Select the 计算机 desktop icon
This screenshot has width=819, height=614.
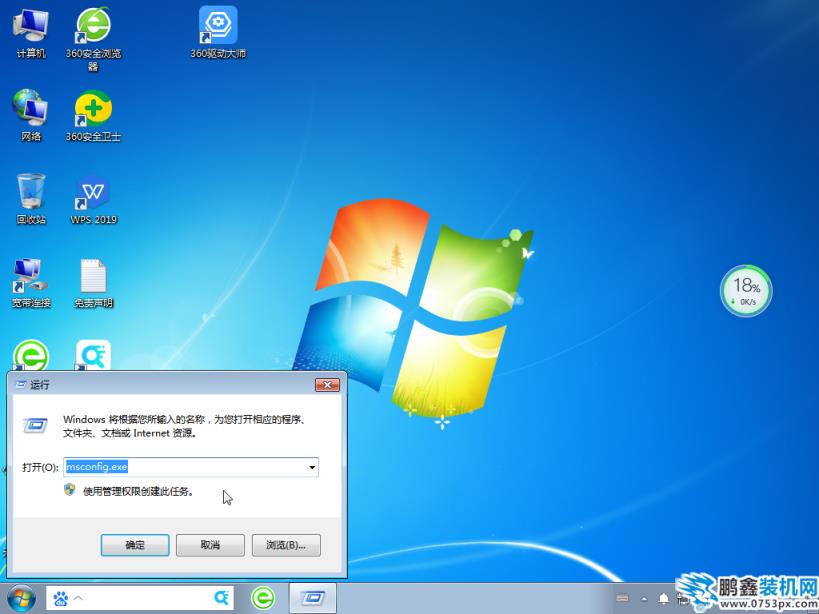[31, 32]
